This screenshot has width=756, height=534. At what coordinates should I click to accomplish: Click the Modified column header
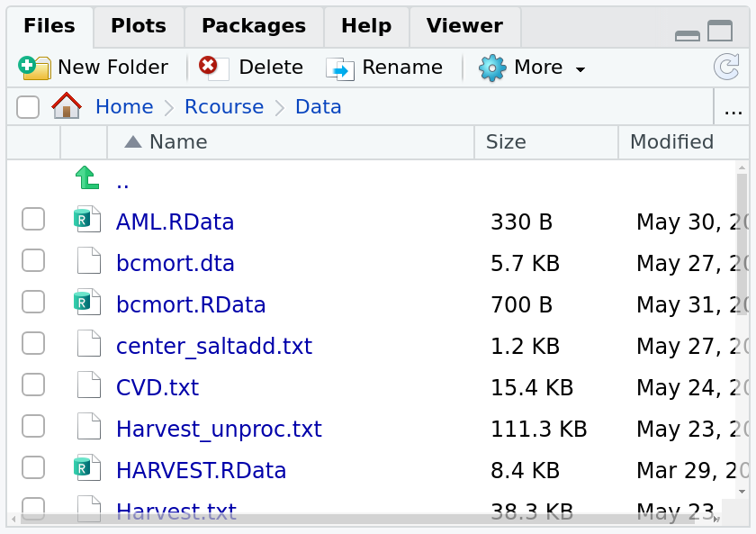(671, 141)
